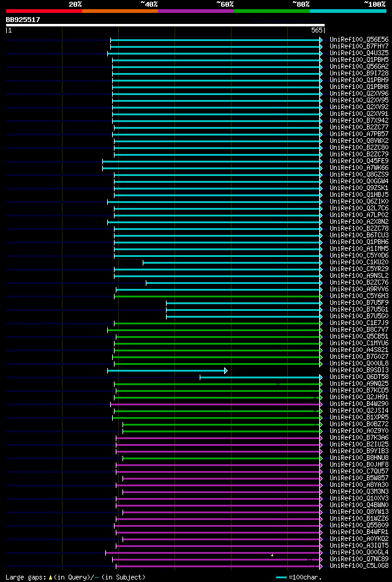
Task: Click the cyan alignment bar for UniRef100_Q6DT58
Action: 261,377
